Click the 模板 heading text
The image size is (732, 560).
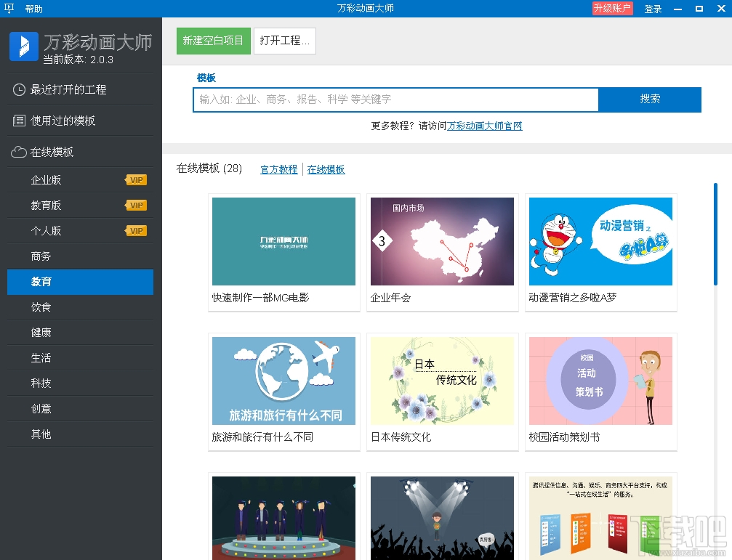coord(206,78)
